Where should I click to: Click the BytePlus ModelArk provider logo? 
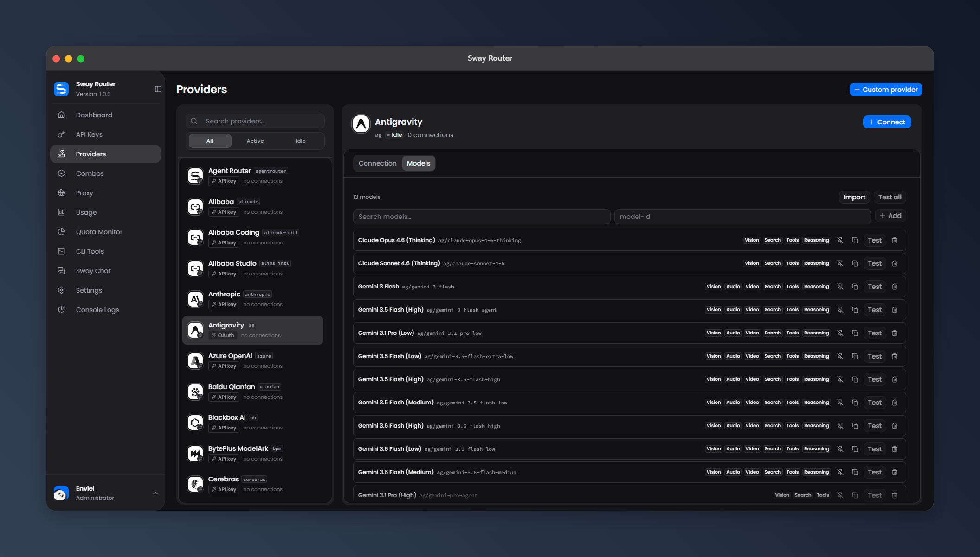click(195, 454)
